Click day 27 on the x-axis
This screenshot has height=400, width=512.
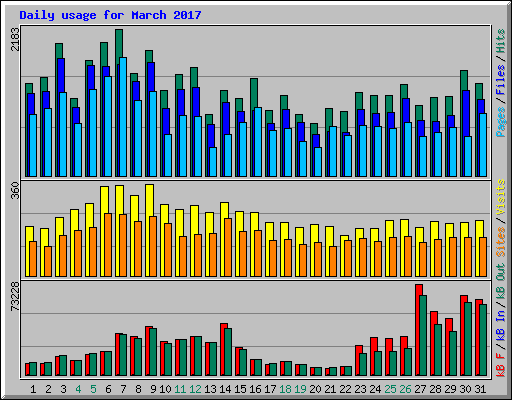pyautogui.click(x=421, y=389)
